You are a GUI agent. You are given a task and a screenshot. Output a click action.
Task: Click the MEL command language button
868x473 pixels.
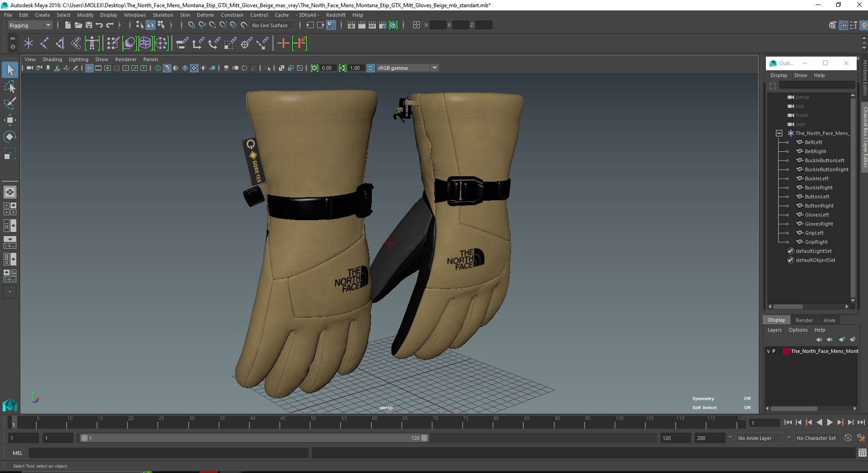click(17, 453)
